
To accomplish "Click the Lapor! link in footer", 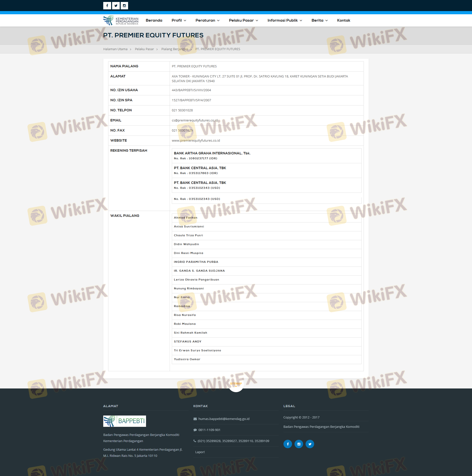I will pos(200,452).
